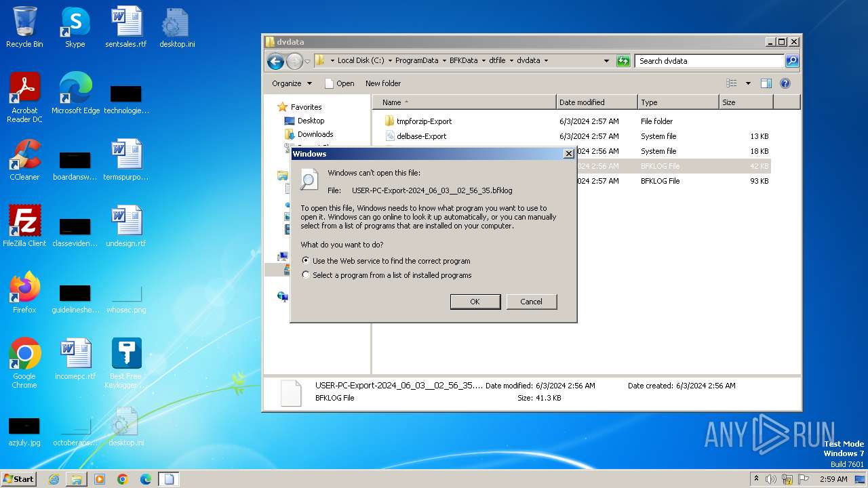Open termspurpo... rtf desktop file
The width and height of the screenshot is (868, 488).
coord(126,160)
